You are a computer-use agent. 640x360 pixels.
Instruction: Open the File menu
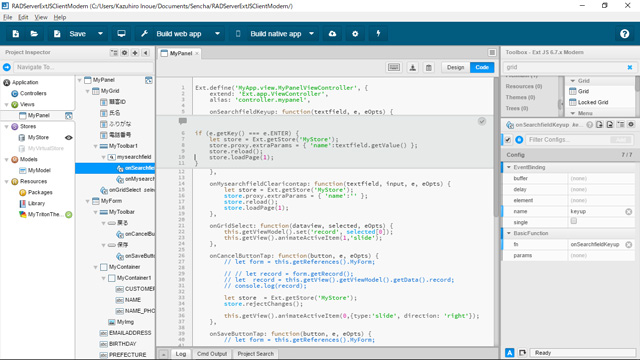pos(8,17)
